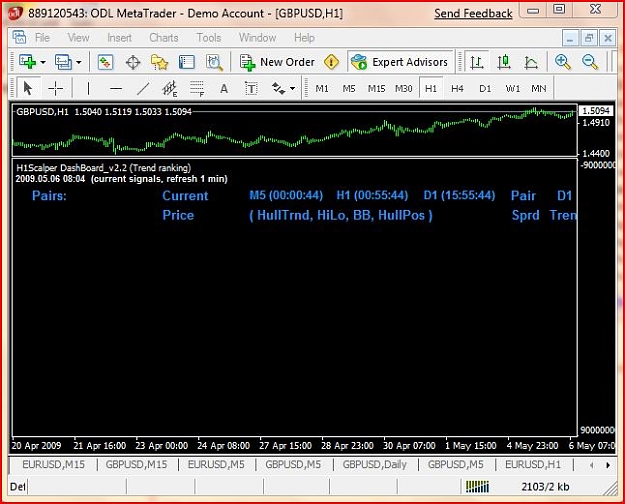The width and height of the screenshot is (625, 504).
Task: Draw a vertical line
Action: pyautogui.click(x=88, y=88)
